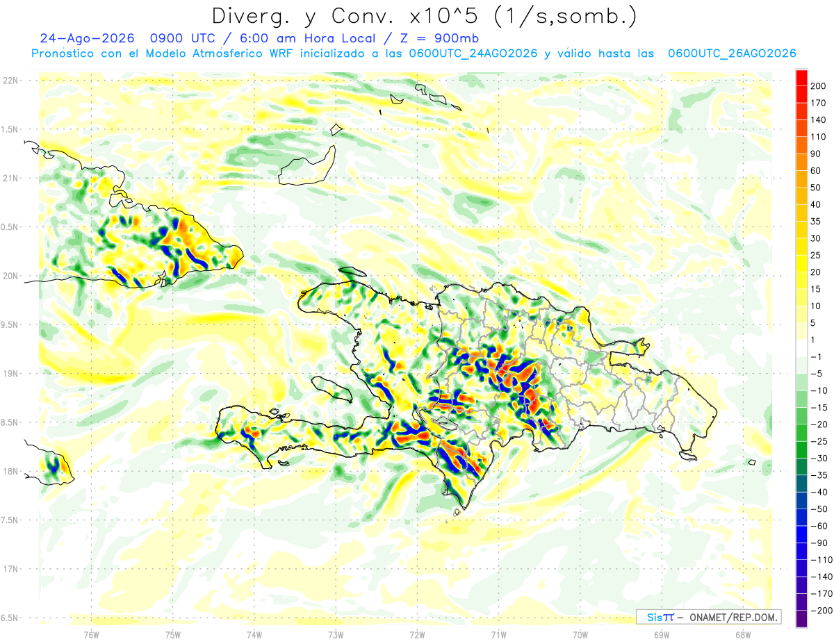Click the '76W' longitude label
834x644 pixels.
pyautogui.click(x=91, y=634)
